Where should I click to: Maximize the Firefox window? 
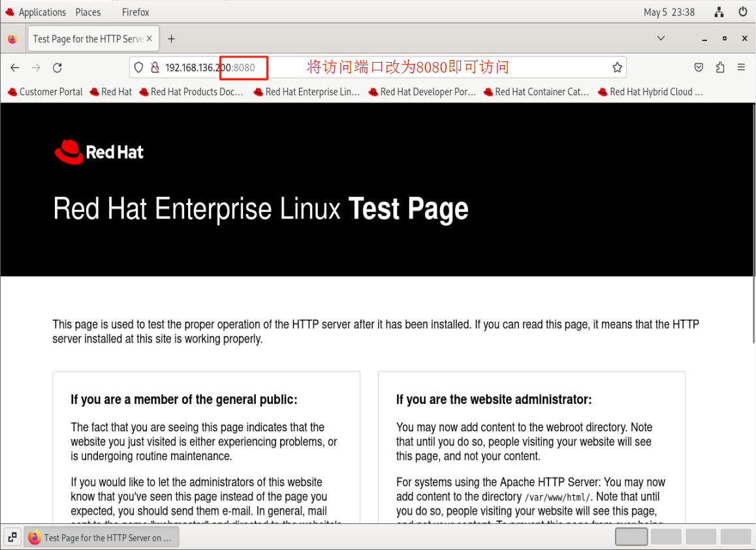724,38
